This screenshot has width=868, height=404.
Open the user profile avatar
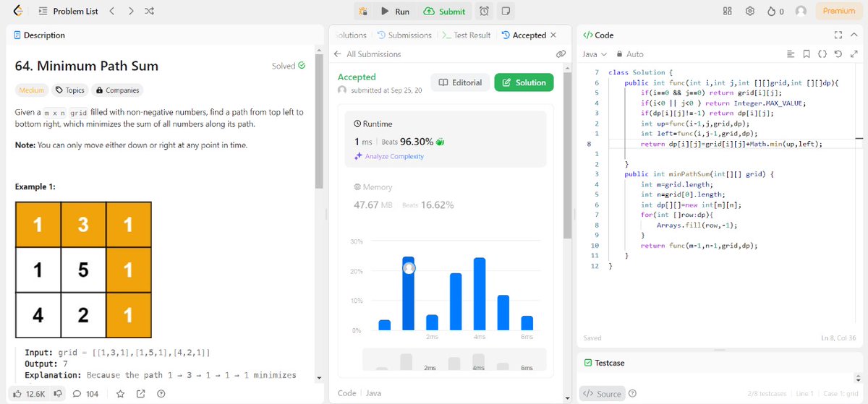click(x=801, y=12)
